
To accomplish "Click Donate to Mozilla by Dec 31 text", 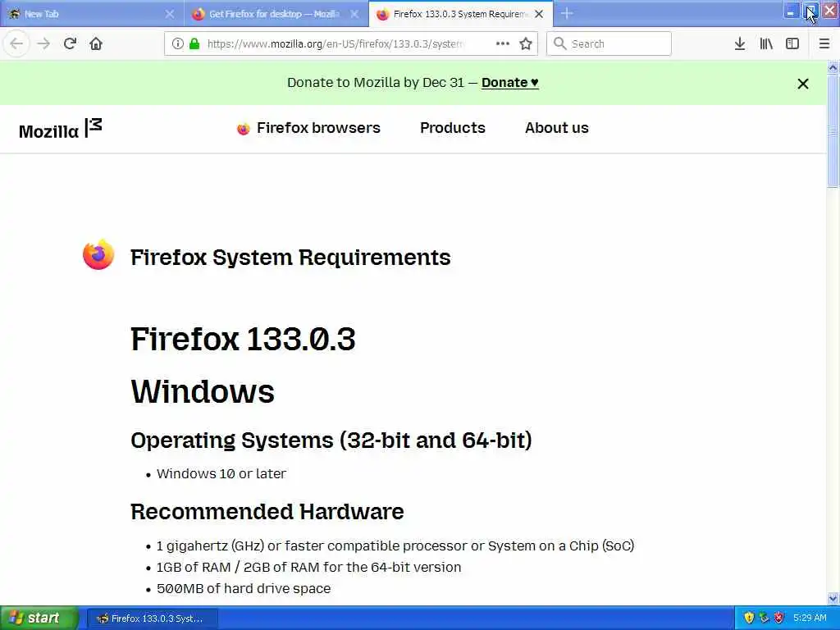I will [x=376, y=83].
